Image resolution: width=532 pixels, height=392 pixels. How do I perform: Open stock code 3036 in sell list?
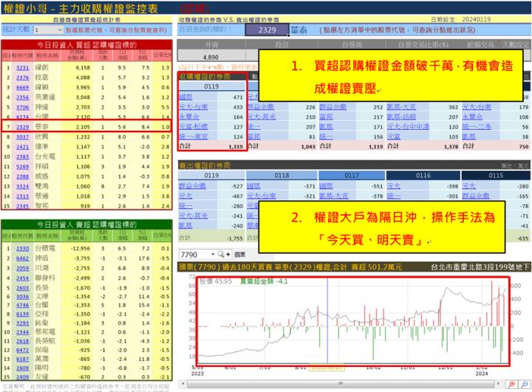point(23,297)
